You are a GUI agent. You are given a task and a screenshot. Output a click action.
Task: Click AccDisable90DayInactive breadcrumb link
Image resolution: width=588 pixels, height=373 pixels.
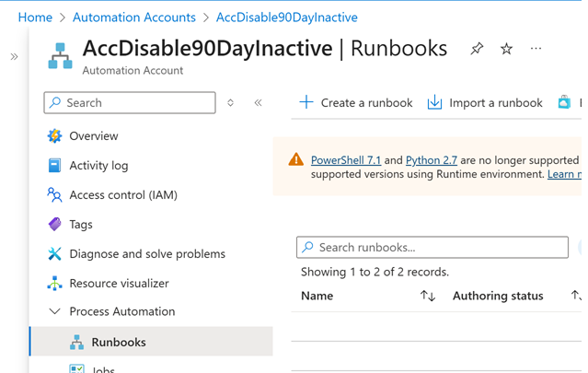tap(287, 17)
